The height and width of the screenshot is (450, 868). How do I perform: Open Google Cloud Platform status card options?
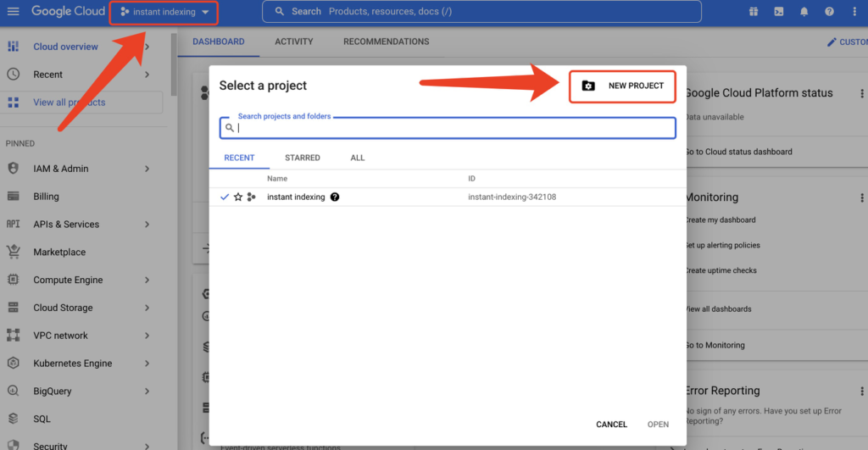tap(861, 93)
